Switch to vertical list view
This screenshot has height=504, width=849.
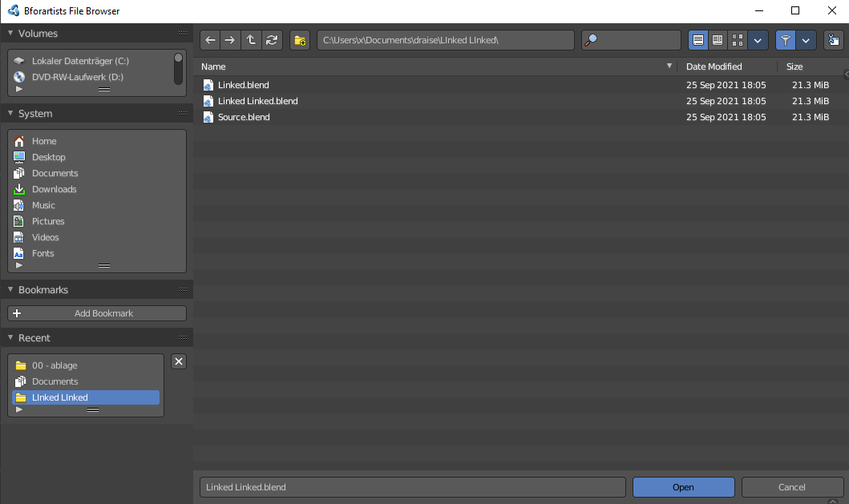coord(698,40)
